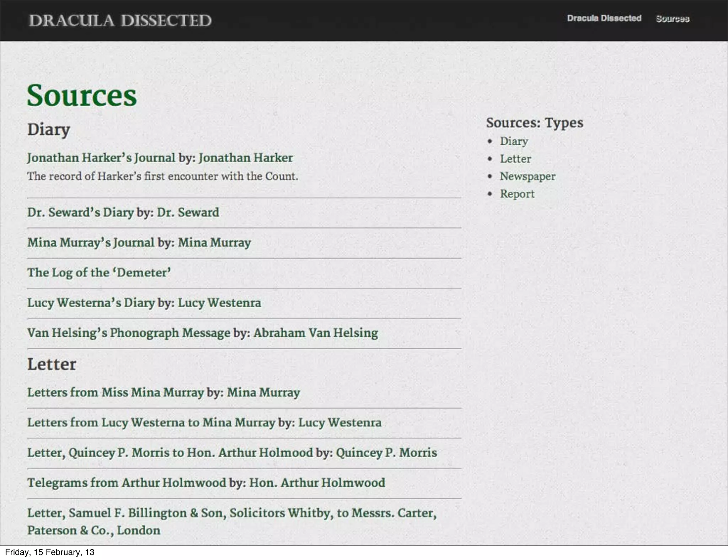
Task: Click the Letter section heading
Action: 52,365
